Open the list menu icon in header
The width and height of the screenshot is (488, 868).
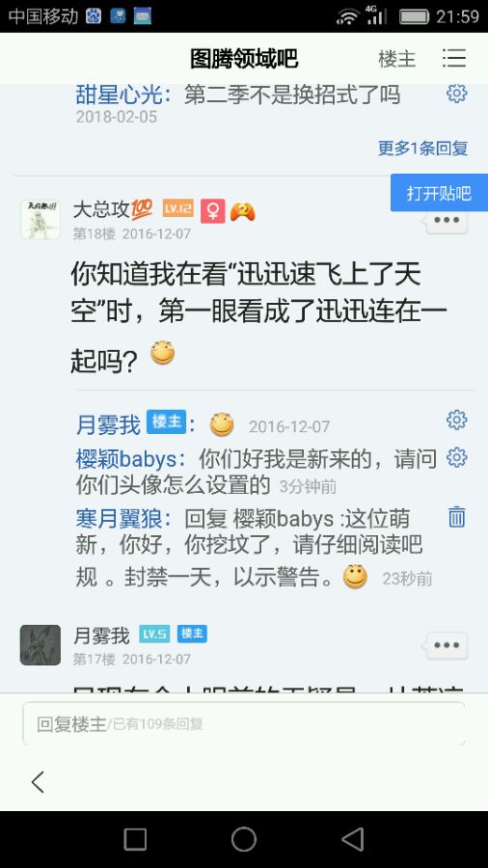click(x=453, y=58)
